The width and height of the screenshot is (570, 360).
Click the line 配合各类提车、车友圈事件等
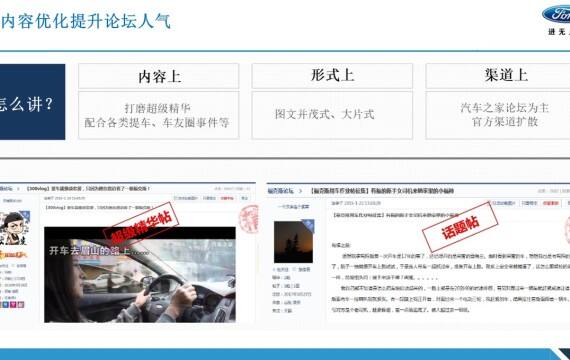[x=157, y=123]
